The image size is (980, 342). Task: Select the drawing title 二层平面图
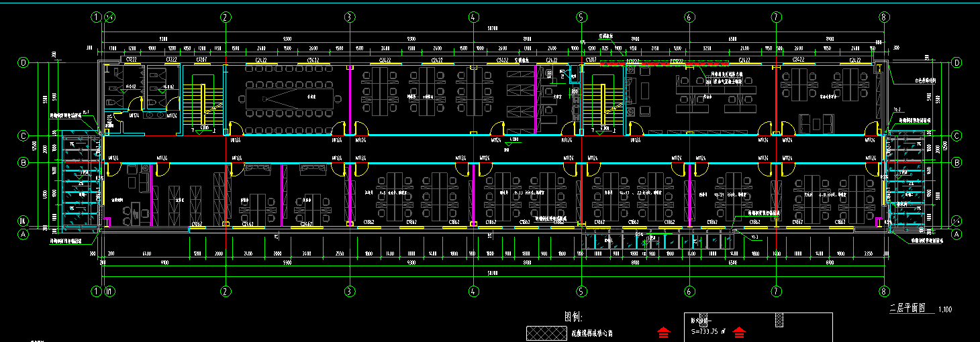pos(908,308)
